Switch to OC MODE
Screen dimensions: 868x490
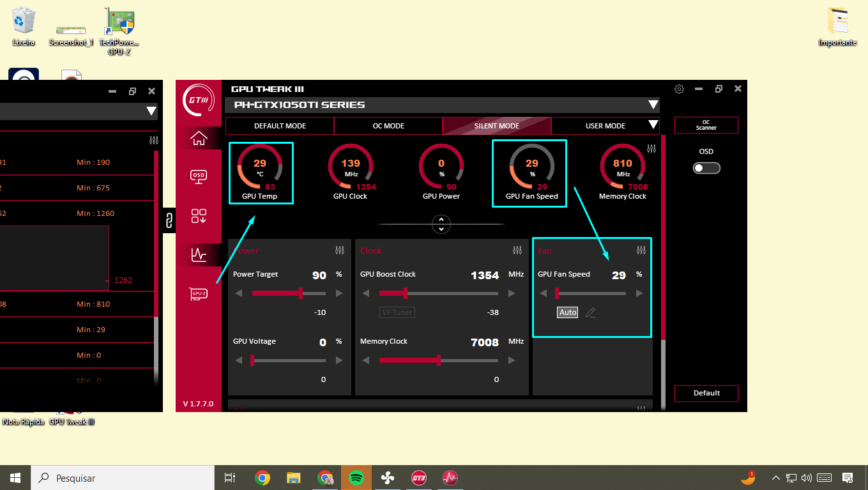click(388, 126)
